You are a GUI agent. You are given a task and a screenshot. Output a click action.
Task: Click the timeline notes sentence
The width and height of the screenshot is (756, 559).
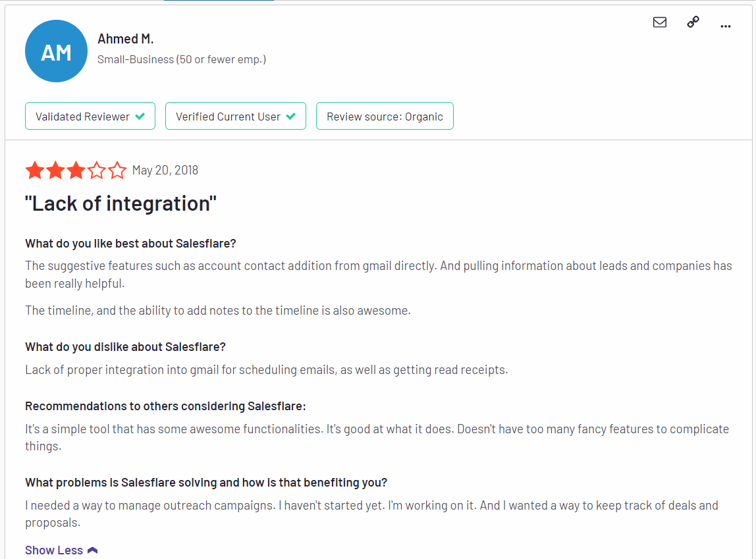tap(218, 310)
